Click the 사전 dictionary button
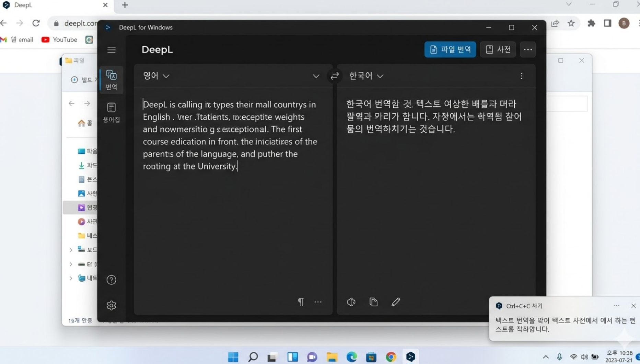 [x=498, y=49]
